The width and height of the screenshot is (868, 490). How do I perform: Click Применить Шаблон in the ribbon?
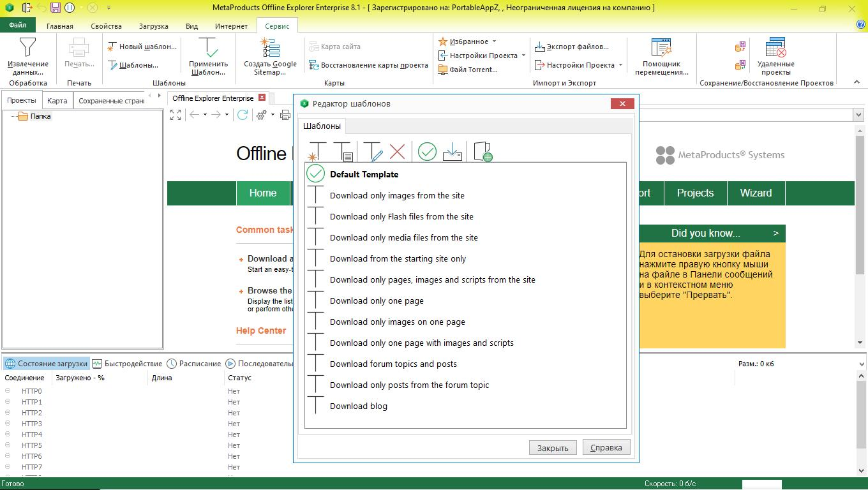(x=208, y=56)
